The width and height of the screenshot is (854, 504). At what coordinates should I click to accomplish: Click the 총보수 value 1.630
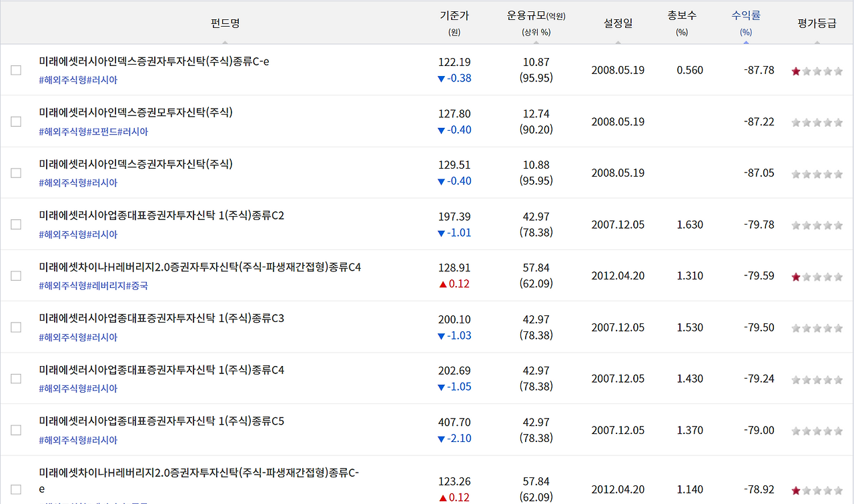(690, 225)
